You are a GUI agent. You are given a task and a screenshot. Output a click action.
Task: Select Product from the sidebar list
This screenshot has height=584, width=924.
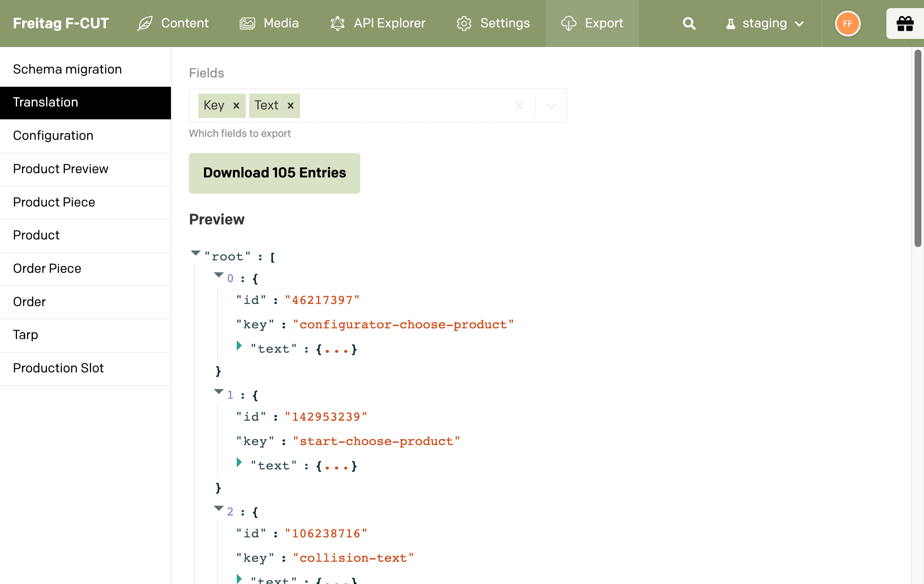(36, 235)
